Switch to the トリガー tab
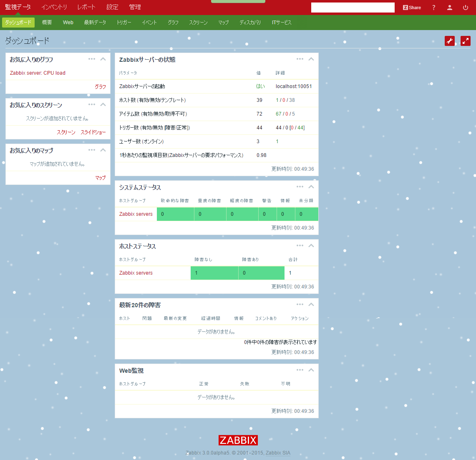This screenshot has width=476, height=460. [x=123, y=23]
